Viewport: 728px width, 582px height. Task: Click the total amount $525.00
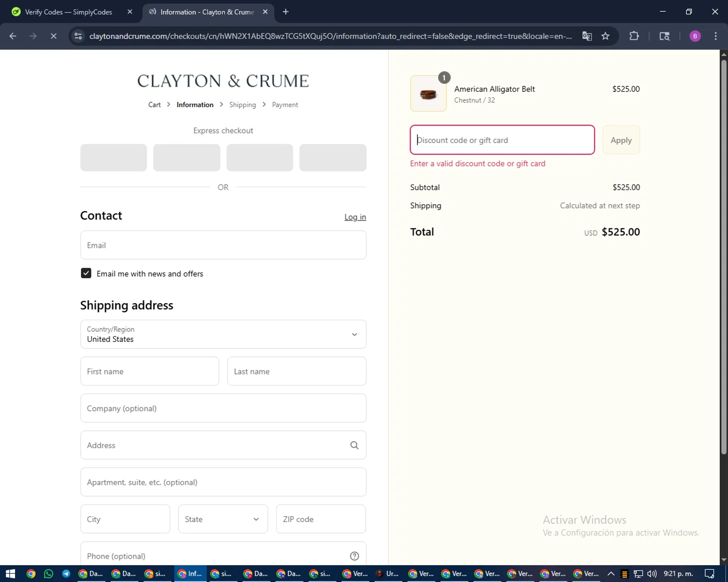click(x=621, y=232)
